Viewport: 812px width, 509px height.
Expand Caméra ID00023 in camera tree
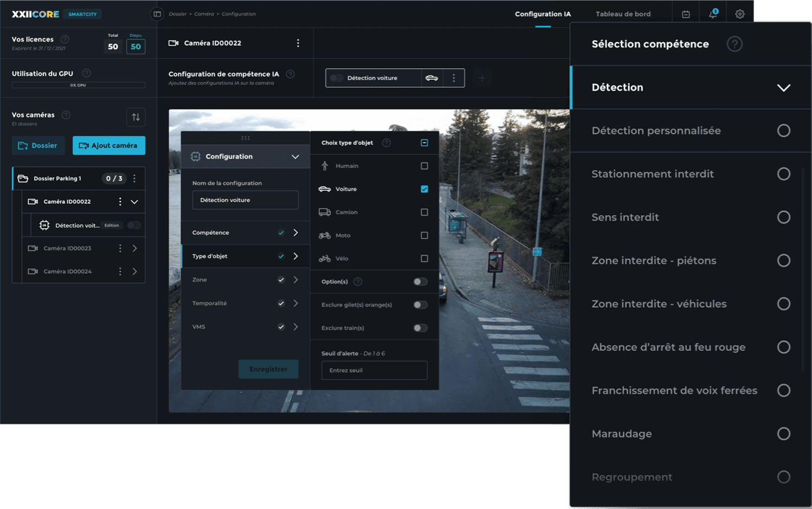(x=134, y=248)
